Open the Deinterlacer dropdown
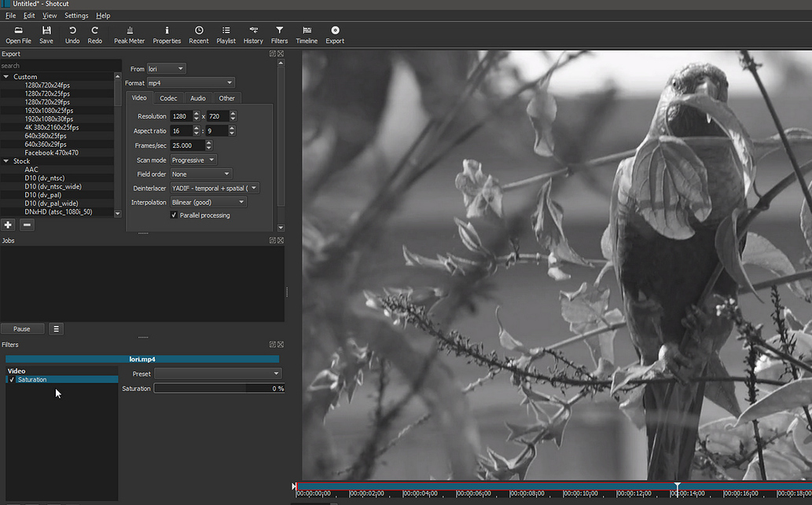The height and width of the screenshot is (505, 812). click(214, 188)
